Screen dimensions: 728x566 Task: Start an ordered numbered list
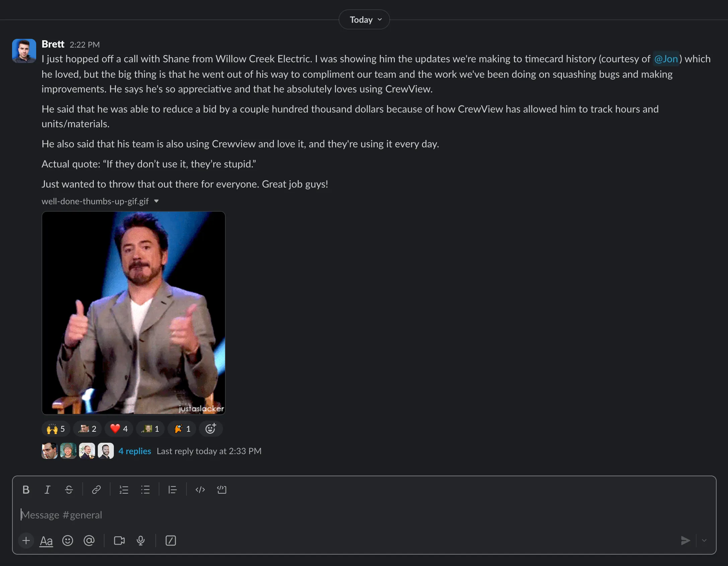coord(124,490)
